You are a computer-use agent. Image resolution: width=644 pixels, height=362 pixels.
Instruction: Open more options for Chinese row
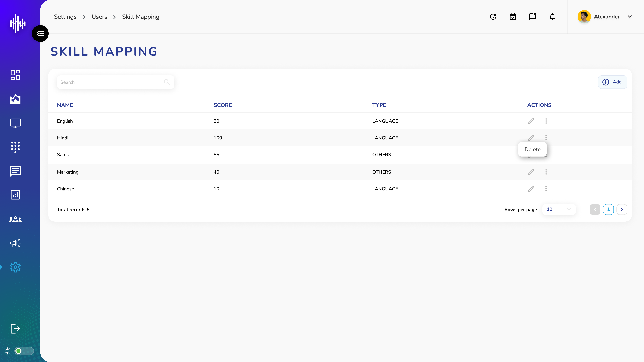(x=546, y=189)
